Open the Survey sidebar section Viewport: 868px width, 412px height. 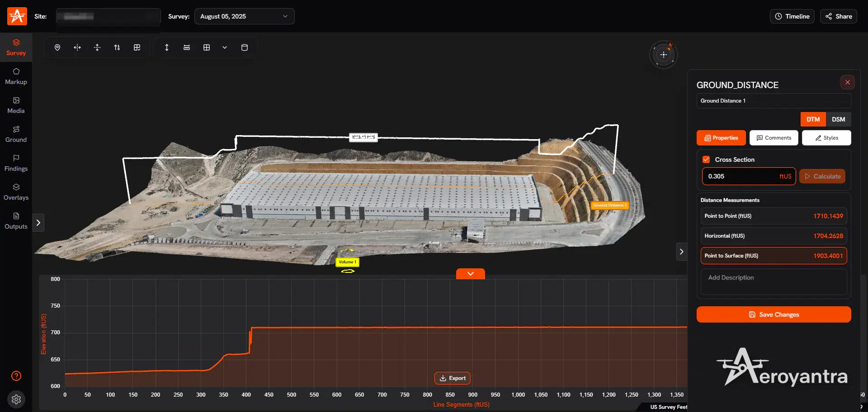click(x=16, y=47)
